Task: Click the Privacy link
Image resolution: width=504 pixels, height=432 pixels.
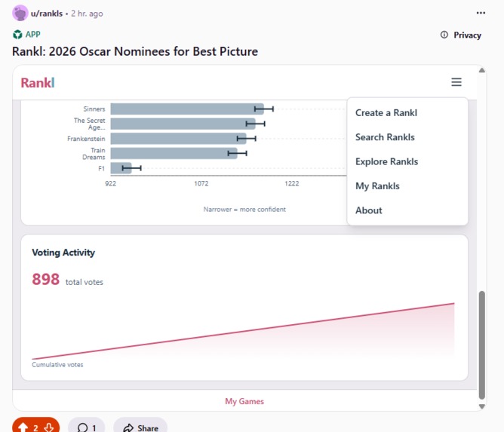Action: (x=467, y=35)
